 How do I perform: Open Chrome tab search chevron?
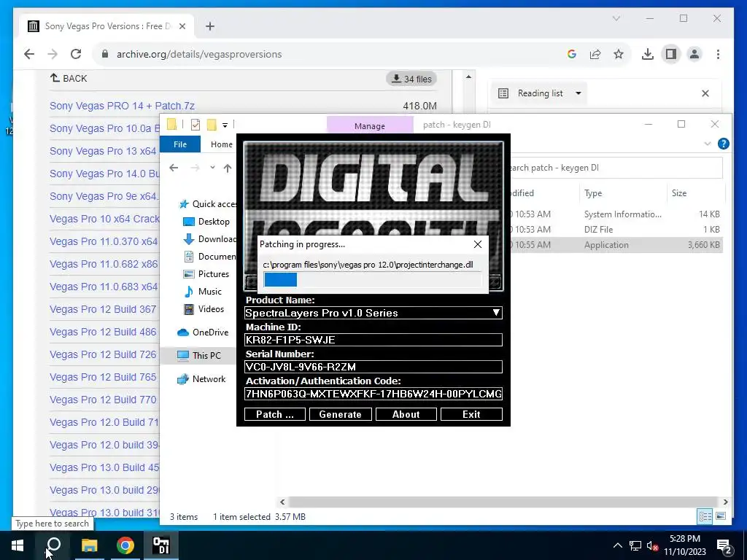[616, 18]
